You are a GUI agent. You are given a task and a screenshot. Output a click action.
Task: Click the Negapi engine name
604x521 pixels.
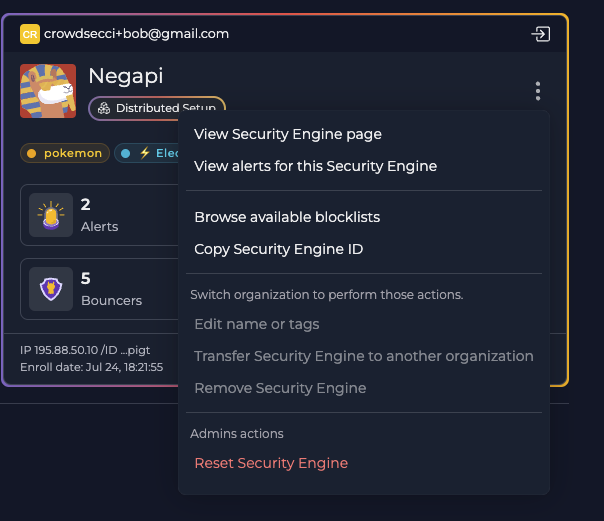125,76
